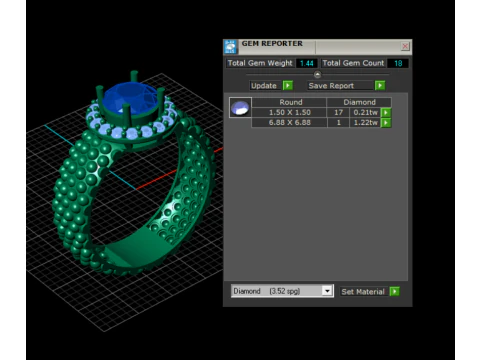The image size is (480, 360).
Task: Click the 0.21tw weight cell
Action: pyautogui.click(x=365, y=113)
